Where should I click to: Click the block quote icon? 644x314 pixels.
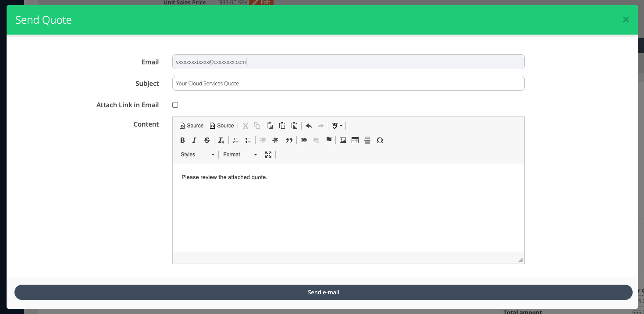(289, 141)
